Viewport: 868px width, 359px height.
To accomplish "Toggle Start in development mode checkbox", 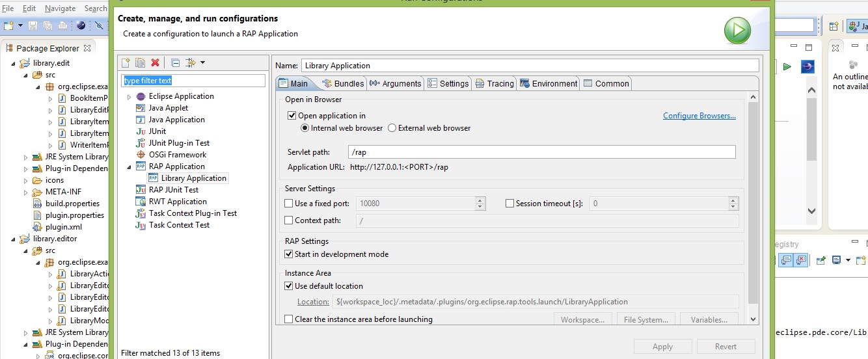I will (289, 254).
